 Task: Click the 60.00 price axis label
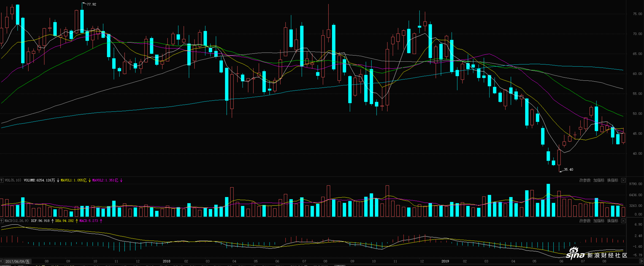637,74
